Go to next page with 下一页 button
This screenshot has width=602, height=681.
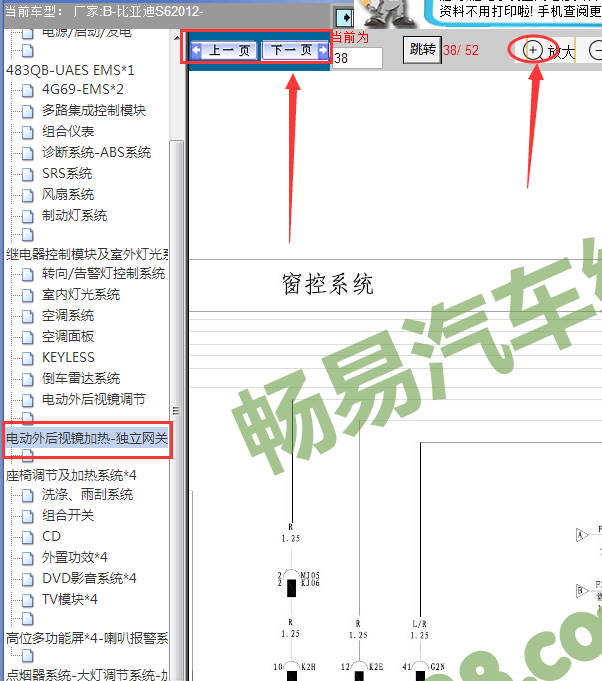pos(295,50)
